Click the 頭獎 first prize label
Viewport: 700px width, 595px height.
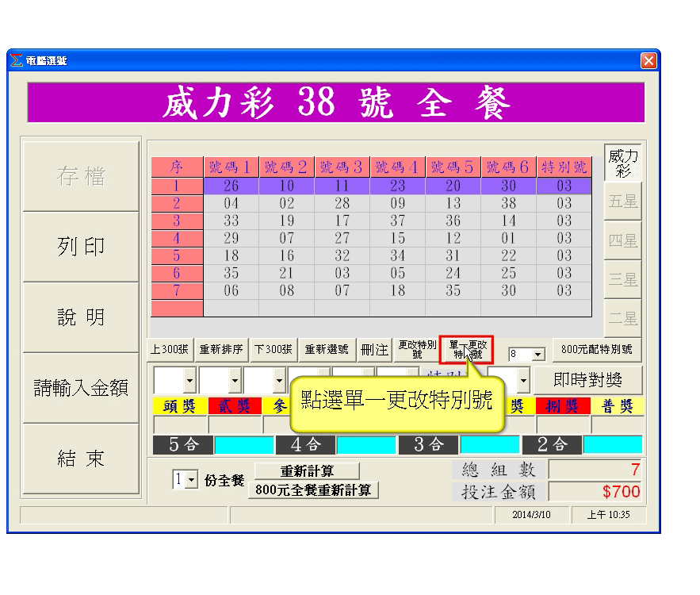click(180, 406)
